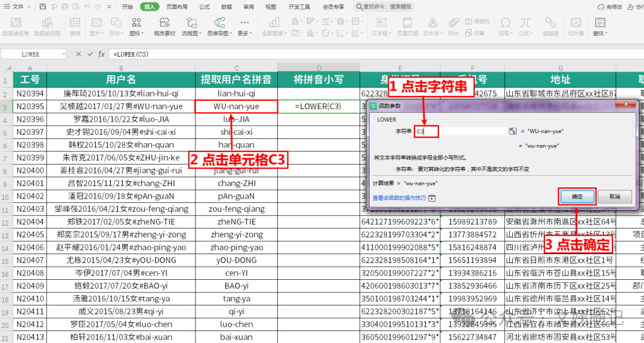The width and height of the screenshot is (644, 343).
Task: Click the 用户名 header cell
Action: [x=120, y=80]
